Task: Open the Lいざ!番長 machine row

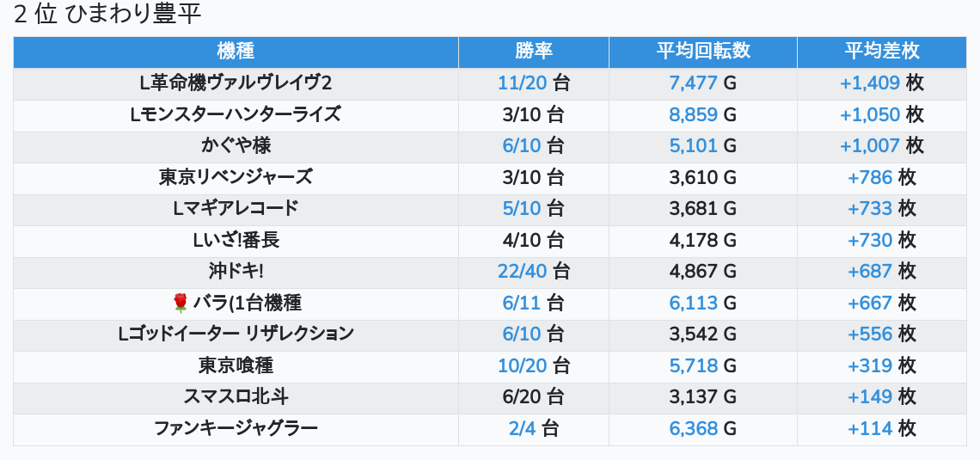Action: [x=236, y=240]
